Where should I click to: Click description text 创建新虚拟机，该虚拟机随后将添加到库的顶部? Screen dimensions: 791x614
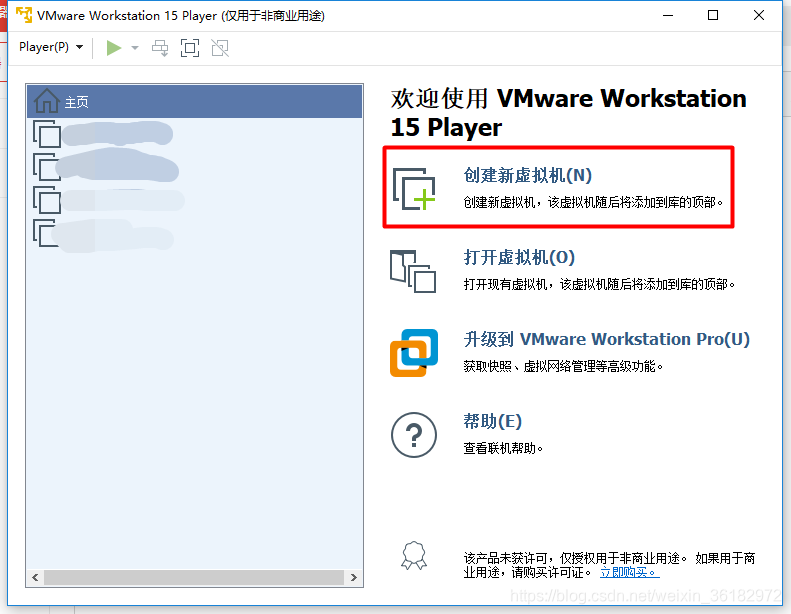[593, 202]
